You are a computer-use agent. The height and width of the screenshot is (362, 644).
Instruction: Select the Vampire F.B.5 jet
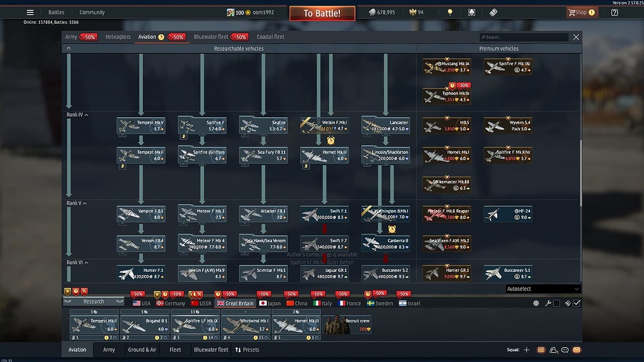tap(141, 214)
